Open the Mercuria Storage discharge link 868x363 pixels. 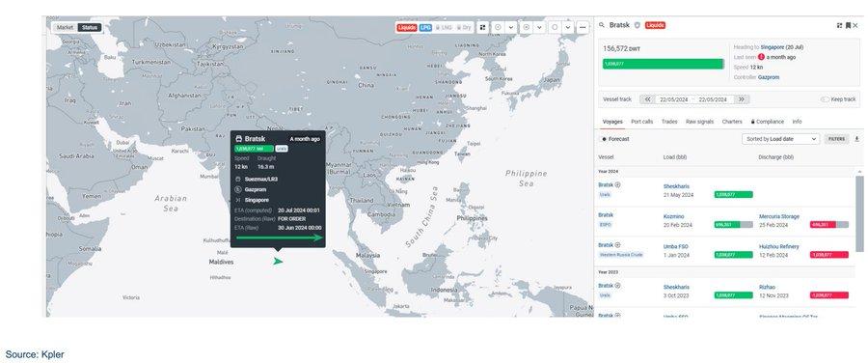point(779,216)
